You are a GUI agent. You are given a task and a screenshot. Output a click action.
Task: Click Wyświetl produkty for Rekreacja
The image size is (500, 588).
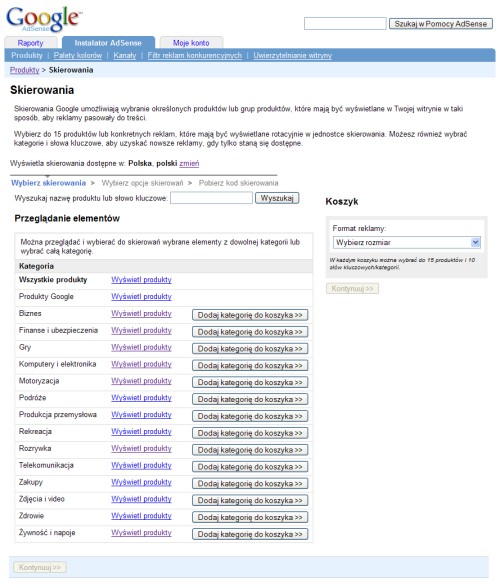tap(141, 431)
